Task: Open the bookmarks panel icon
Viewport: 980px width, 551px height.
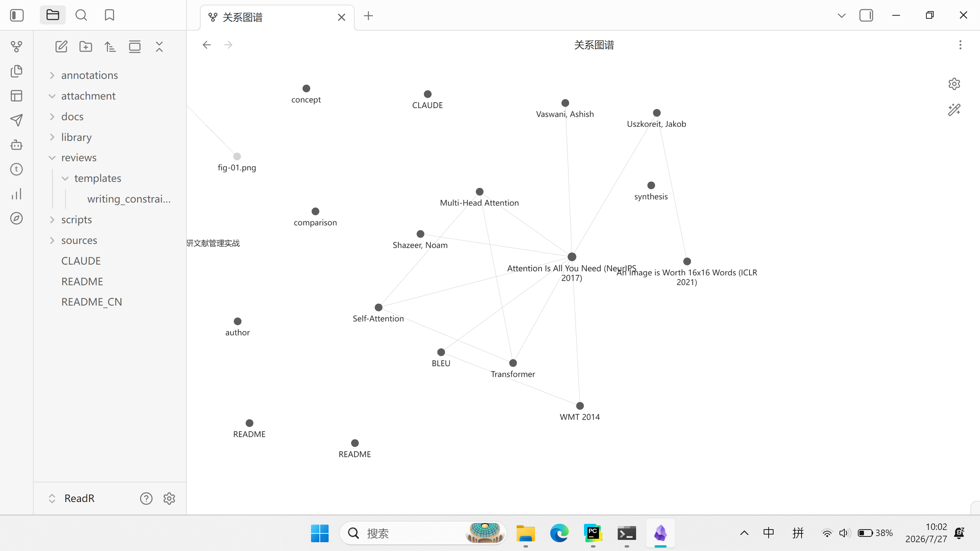Action: click(110, 15)
